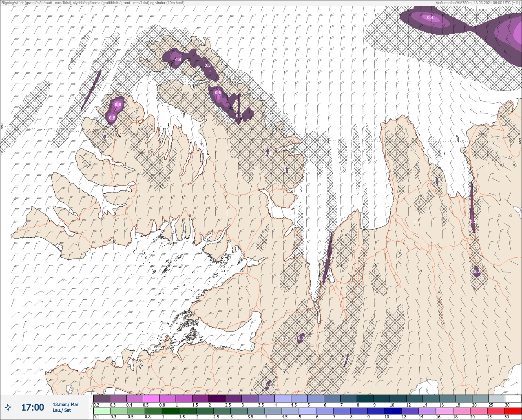The width and height of the screenshot is (522, 420).
Task: Pick the dark blue lower swatch at 10
Action: coord(393,411)
